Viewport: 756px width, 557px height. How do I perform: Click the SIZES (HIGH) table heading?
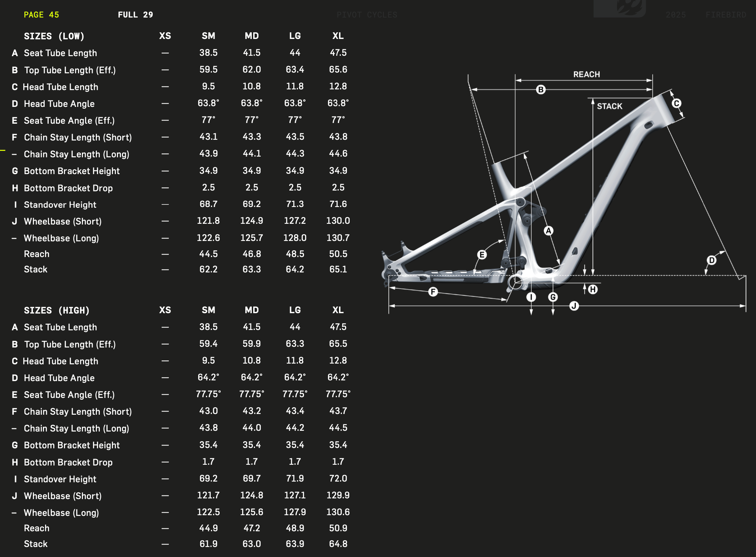click(x=57, y=310)
